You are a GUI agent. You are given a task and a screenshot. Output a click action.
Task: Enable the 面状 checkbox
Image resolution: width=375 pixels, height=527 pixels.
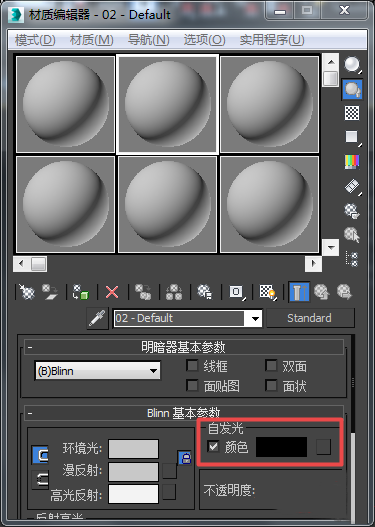(x=271, y=386)
